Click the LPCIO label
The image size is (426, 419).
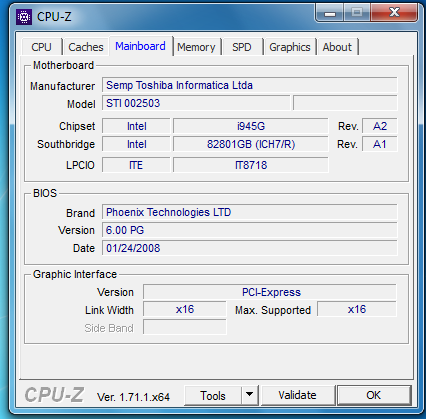click(x=80, y=165)
